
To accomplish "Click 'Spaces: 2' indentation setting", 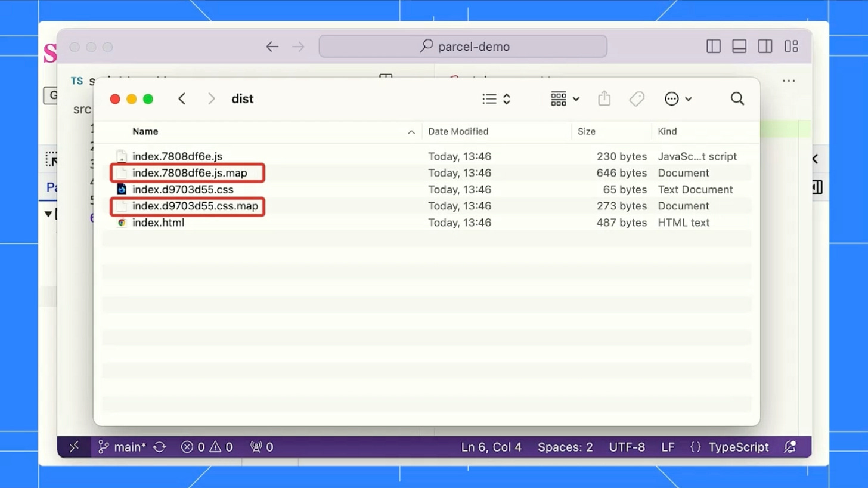I will click(565, 447).
